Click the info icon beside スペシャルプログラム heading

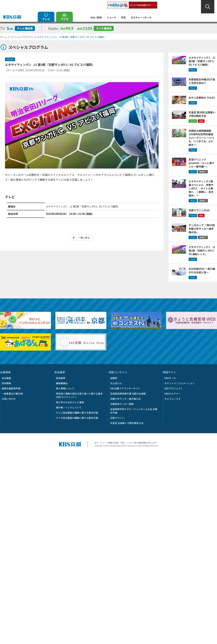point(3,47)
